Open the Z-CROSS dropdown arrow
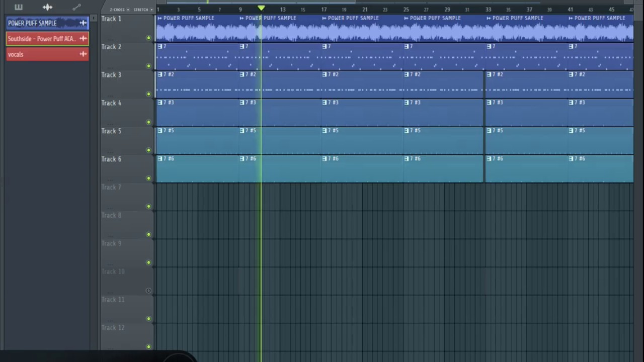 coord(128,10)
